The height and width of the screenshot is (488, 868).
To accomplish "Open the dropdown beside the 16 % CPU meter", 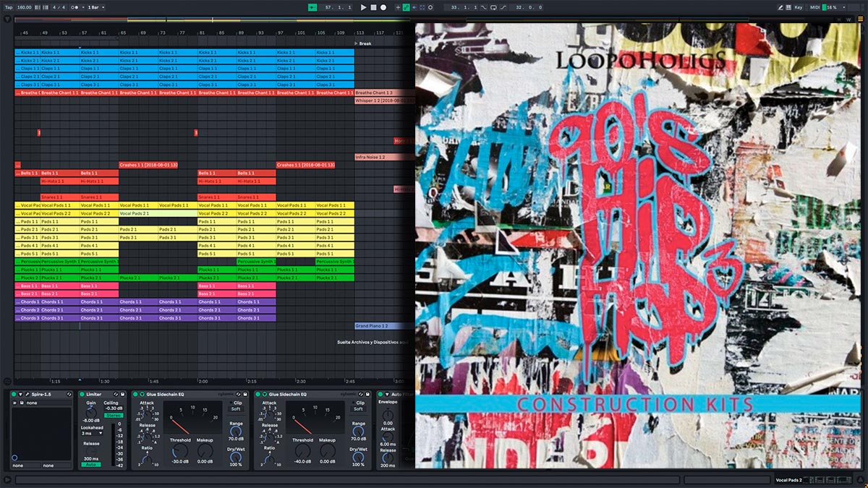I will click(844, 7).
